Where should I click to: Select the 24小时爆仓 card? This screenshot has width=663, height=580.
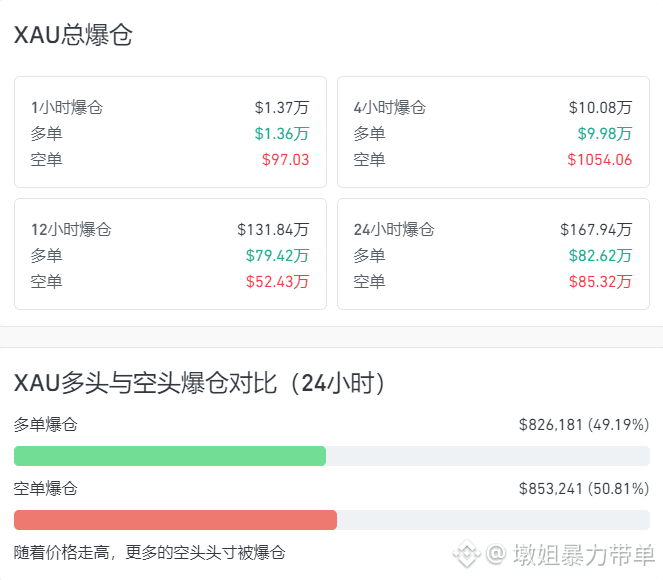[493, 254]
